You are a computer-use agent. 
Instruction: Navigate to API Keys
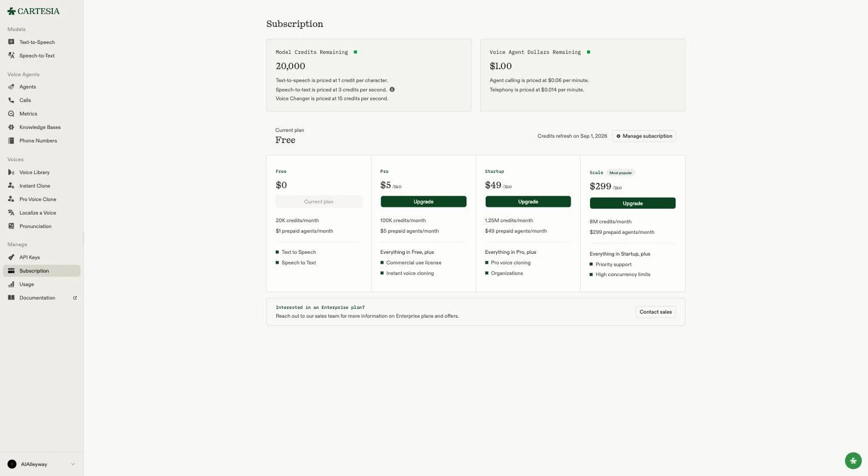coord(42,257)
